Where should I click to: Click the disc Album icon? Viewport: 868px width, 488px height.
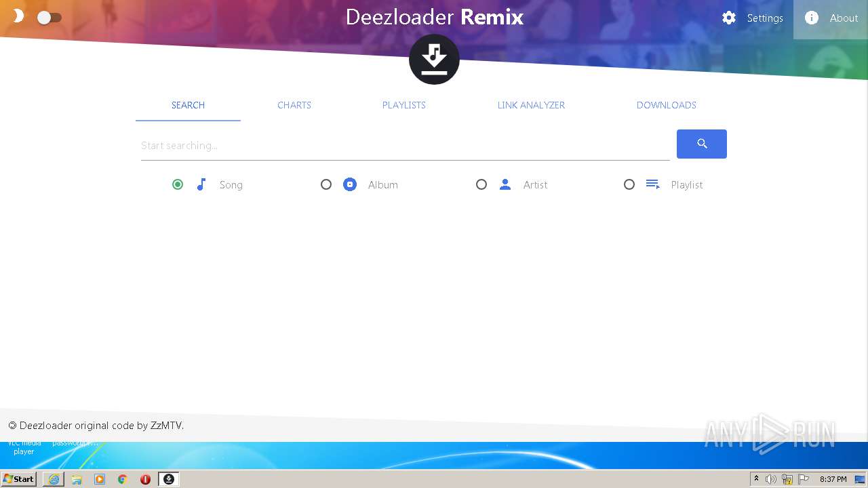(x=350, y=184)
